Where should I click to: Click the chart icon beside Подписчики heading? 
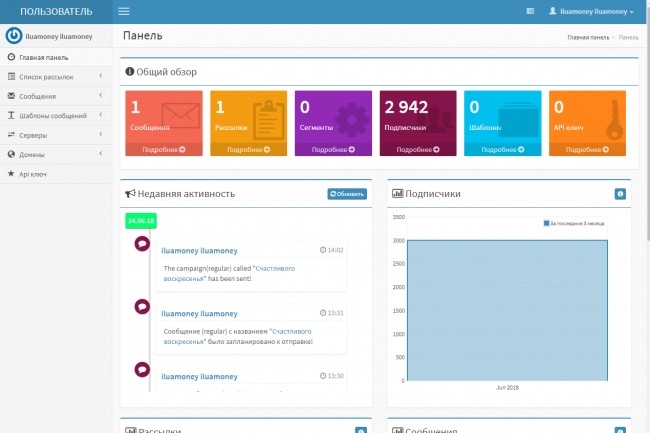pos(398,194)
